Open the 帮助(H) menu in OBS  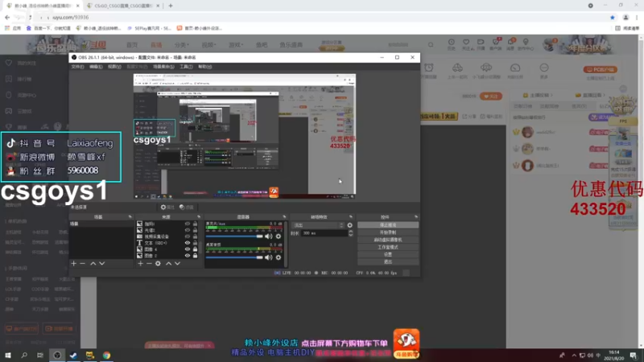click(x=205, y=67)
